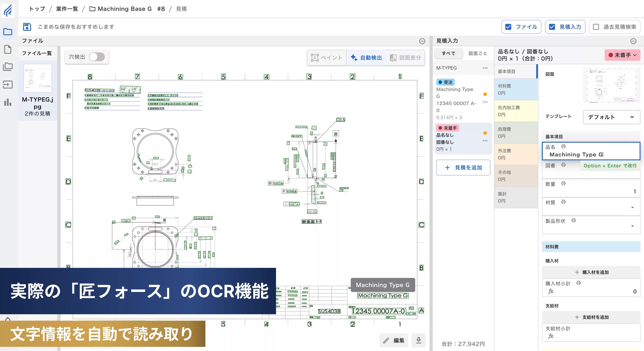This screenshot has height=351, width=644.
Task: Jump to the 集計 section
Action: [516, 197]
